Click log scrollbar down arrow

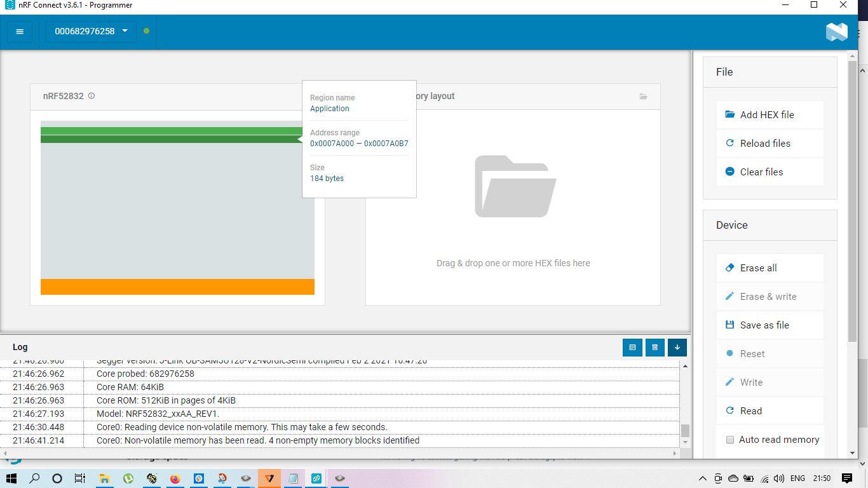tap(685, 442)
